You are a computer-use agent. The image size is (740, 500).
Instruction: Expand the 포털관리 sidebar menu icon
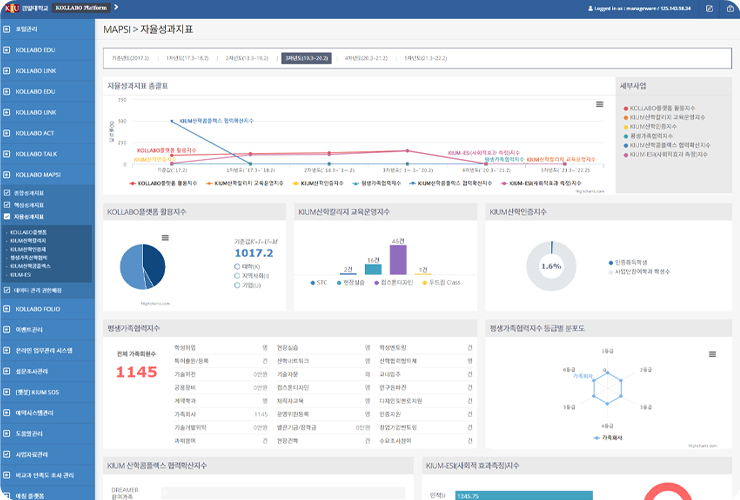click(x=7, y=29)
